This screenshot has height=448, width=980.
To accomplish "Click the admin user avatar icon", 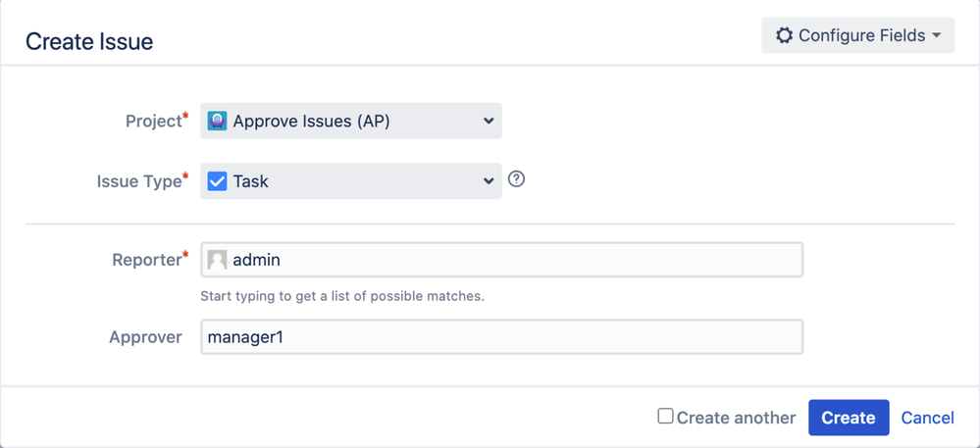I will [218, 260].
